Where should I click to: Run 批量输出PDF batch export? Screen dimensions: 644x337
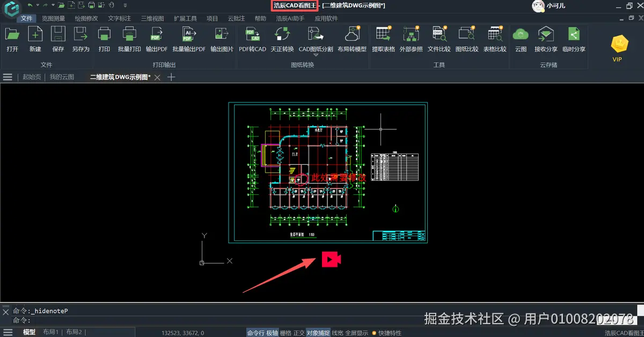pos(189,39)
